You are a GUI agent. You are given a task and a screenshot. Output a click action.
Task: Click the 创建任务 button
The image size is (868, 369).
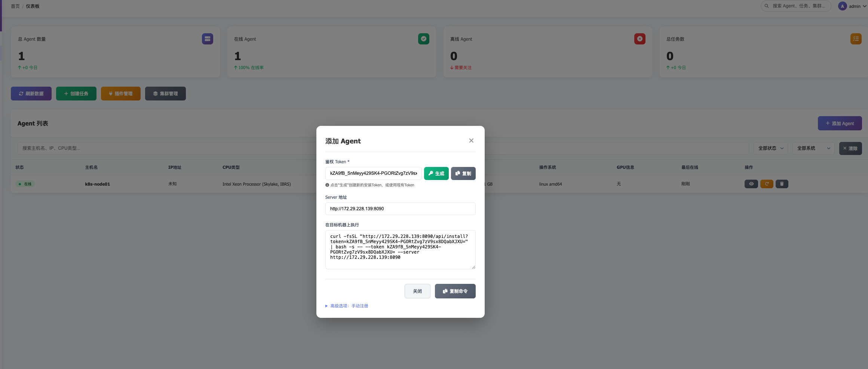pos(76,93)
